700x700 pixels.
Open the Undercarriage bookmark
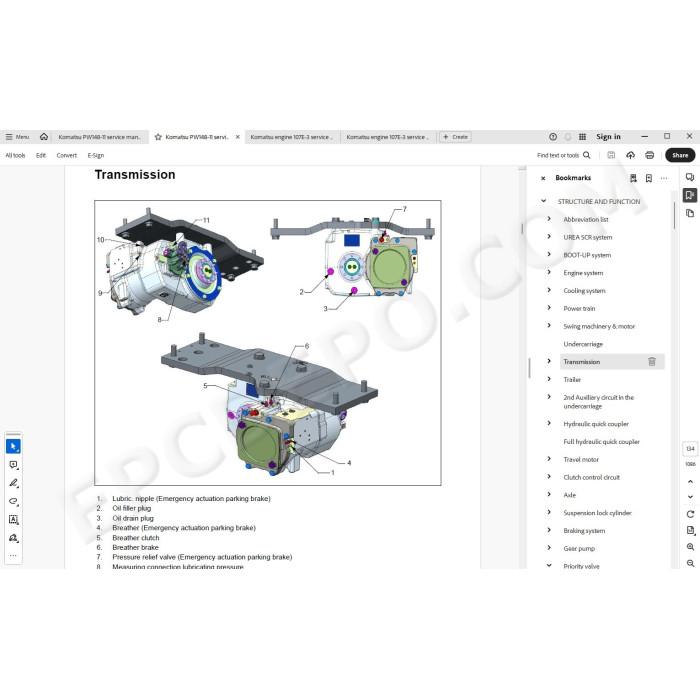(583, 344)
